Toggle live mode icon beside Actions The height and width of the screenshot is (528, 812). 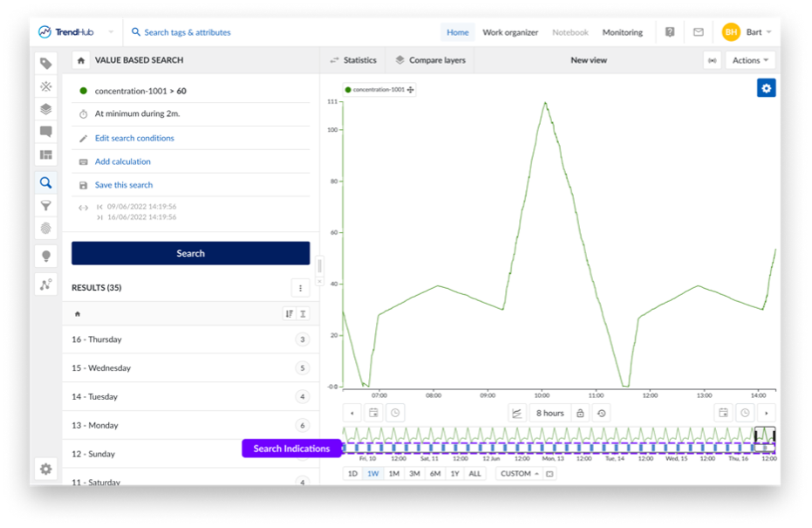click(x=713, y=60)
